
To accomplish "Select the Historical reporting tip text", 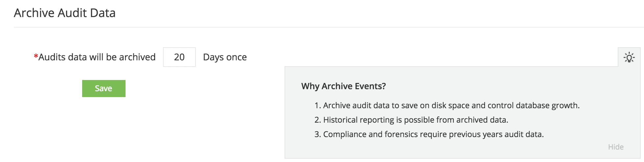I will (x=415, y=120).
